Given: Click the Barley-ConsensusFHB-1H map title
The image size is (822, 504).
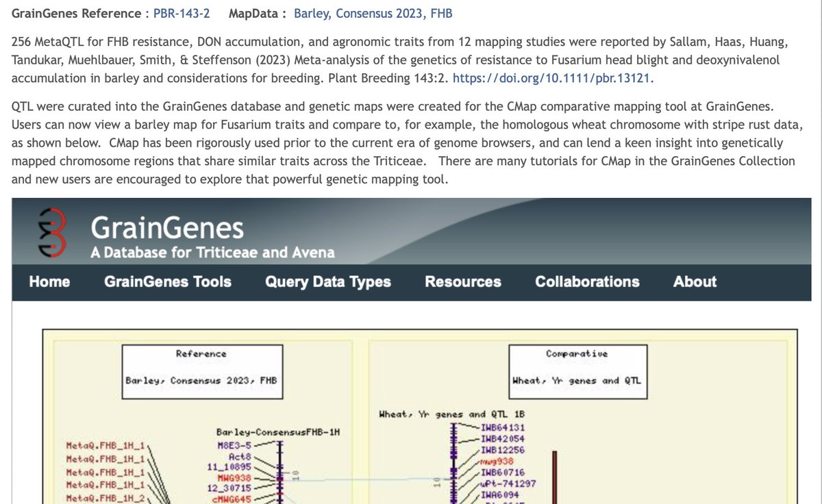Looking at the screenshot, I should [277, 433].
